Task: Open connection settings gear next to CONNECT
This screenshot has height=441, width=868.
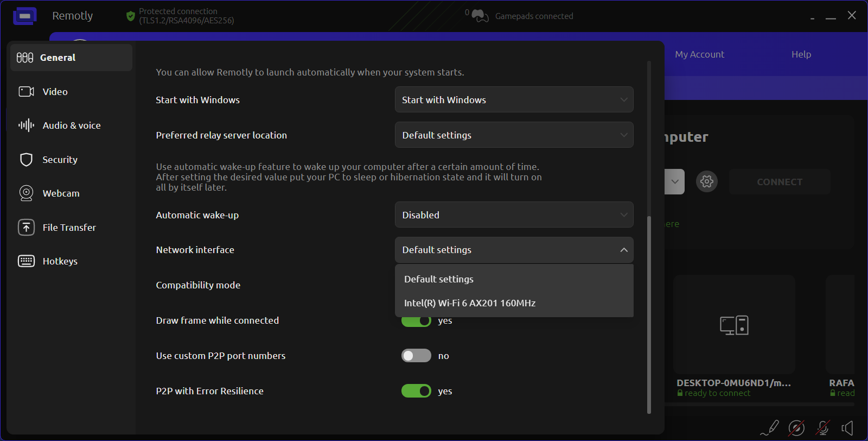Action: 707,181
